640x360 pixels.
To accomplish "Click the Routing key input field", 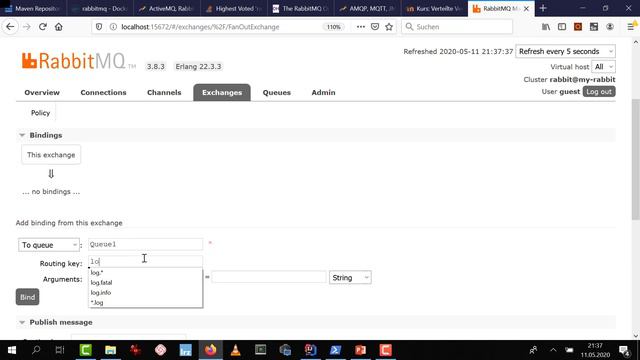I will (x=145, y=261).
